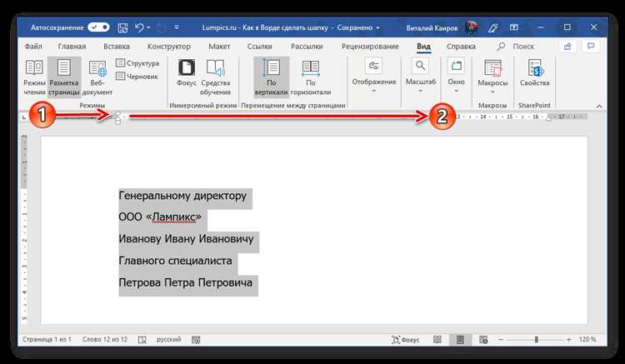Toggle По вертикали page movement
The width and height of the screenshot is (625, 364).
271,77
